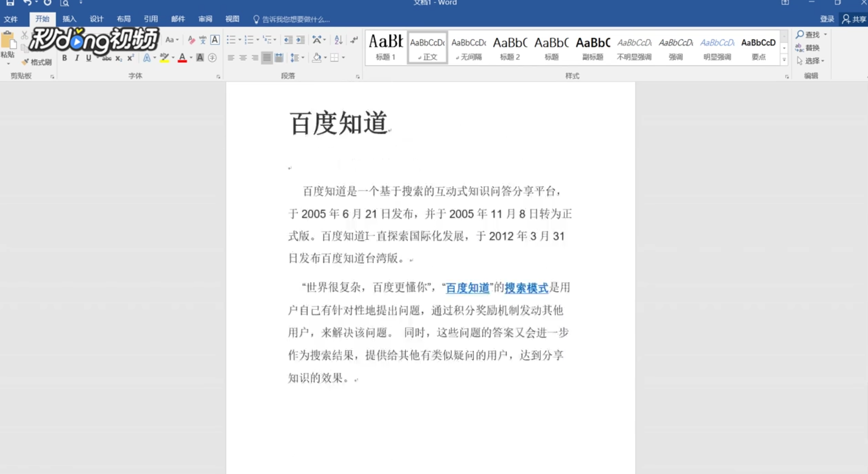Image resolution: width=868 pixels, height=474 pixels.
Task: Customize quick access toolbar dropdown
Action: point(81,3)
